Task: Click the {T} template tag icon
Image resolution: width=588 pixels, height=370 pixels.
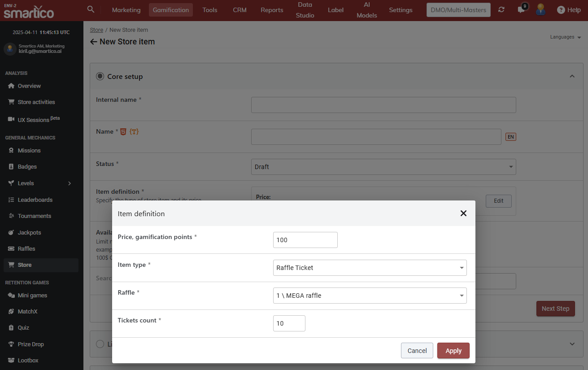Action: (134, 132)
